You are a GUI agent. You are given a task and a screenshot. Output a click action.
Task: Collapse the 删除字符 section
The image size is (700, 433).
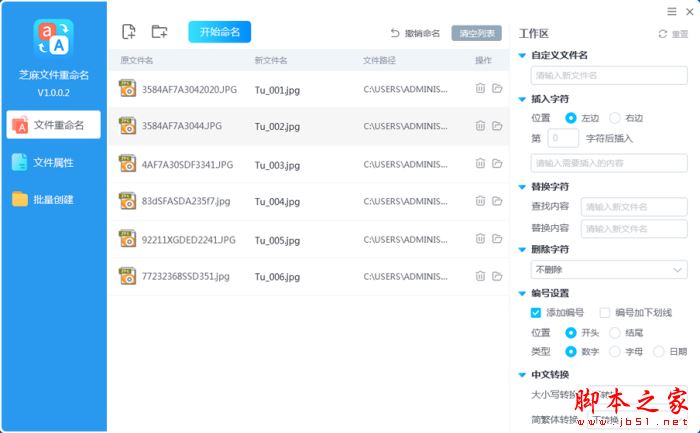click(522, 250)
